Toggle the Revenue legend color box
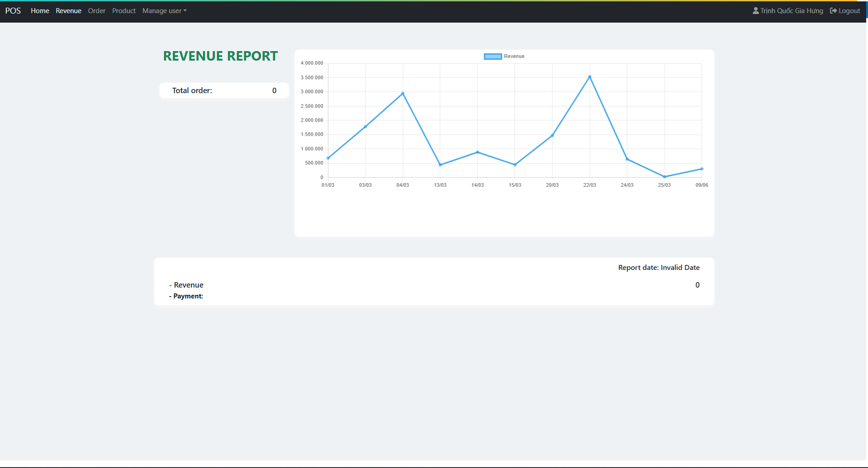868x468 pixels. [x=493, y=57]
